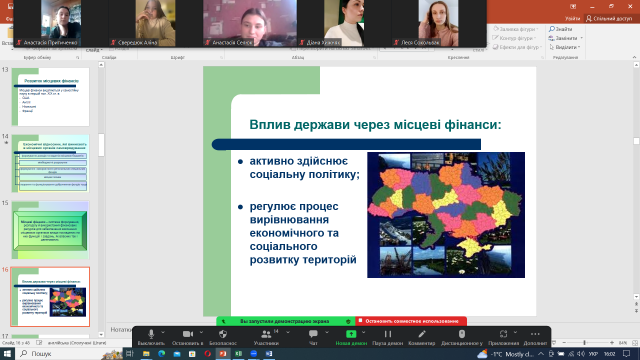Select slide 16 thumbnail
Viewport: 640px width, 360px height.
point(51,297)
